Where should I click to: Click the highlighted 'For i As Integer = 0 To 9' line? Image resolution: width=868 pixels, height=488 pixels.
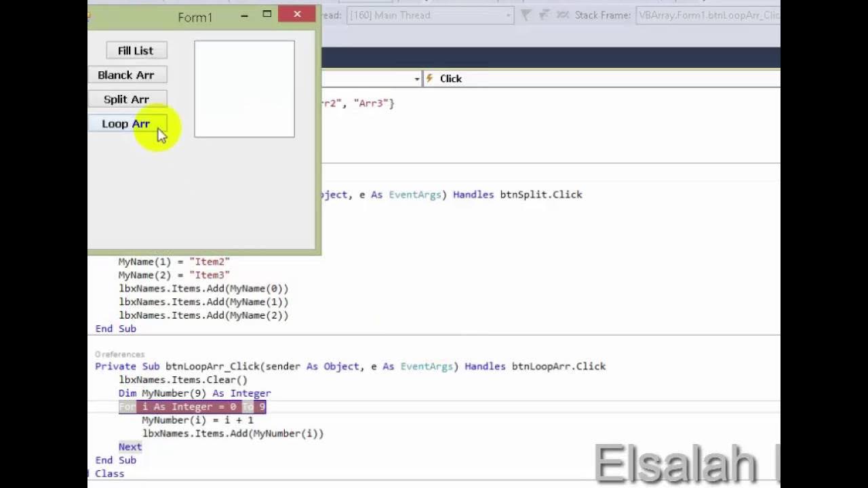(x=193, y=407)
